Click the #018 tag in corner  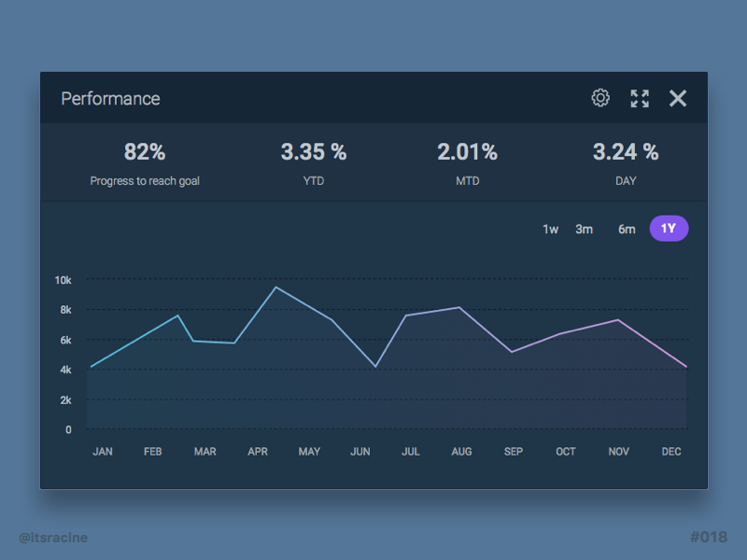[x=708, y=538]
